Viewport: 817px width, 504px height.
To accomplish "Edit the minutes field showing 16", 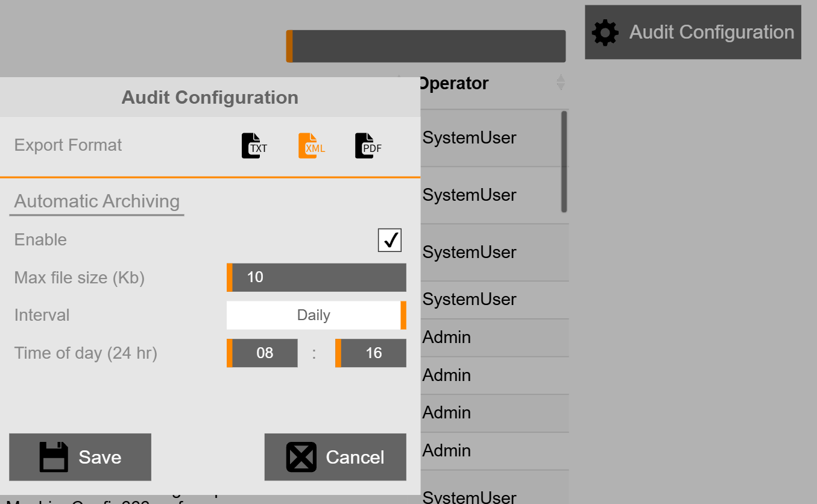I will (x=373, y=353).
